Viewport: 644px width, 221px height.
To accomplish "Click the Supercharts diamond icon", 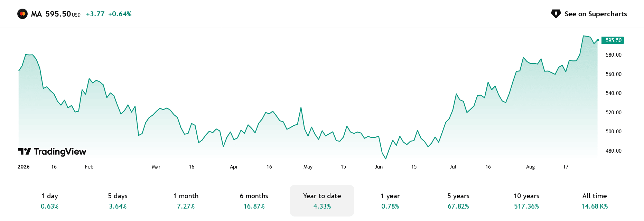I will point(556,14).
